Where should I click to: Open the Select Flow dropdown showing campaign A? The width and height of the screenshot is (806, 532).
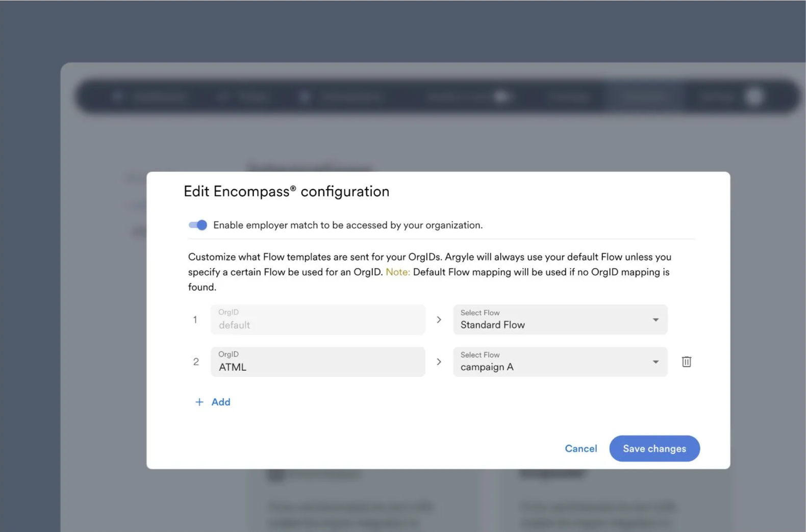(x=560, y=362)
